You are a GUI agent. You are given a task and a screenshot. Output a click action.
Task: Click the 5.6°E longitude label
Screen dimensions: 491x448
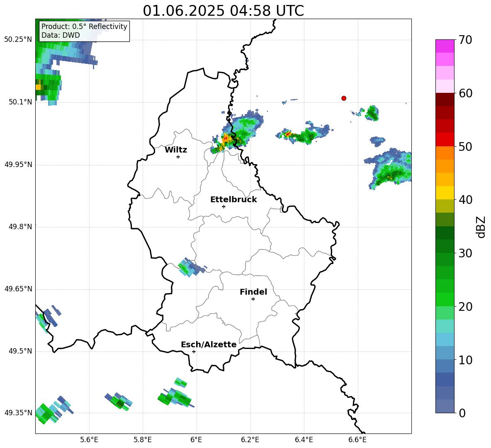point(89,440)
